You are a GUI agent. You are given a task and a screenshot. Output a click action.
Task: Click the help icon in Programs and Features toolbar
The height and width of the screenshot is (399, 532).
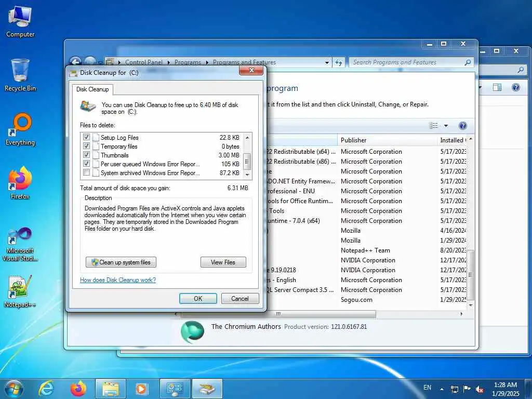(x=462, y=126)
